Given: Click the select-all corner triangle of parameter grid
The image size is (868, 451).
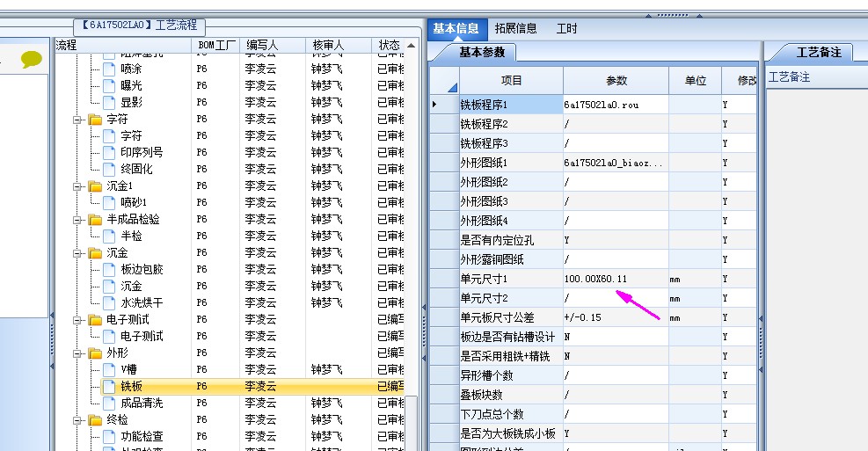Looking at the screenshot, I should (x=452, y=87).
